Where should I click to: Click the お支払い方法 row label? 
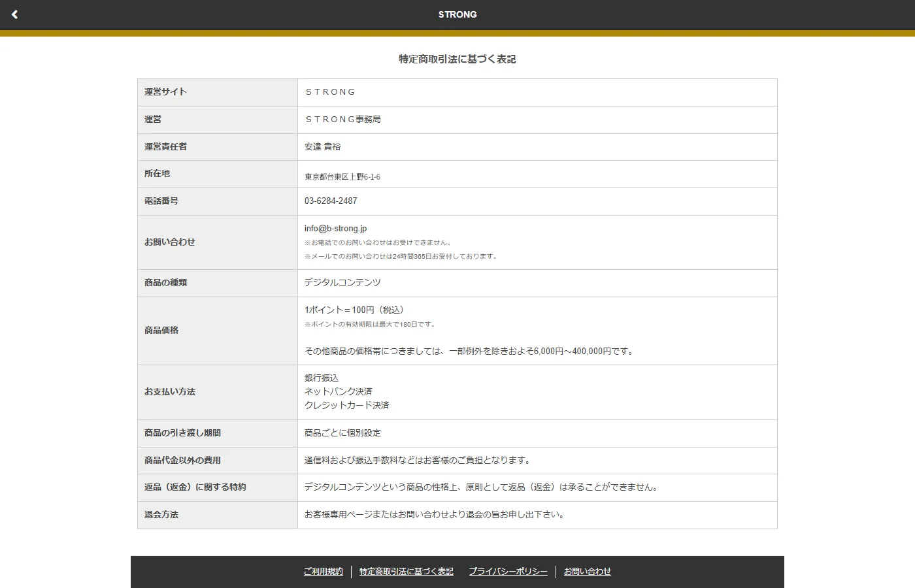pyautogui.click(x=170, y=392)
